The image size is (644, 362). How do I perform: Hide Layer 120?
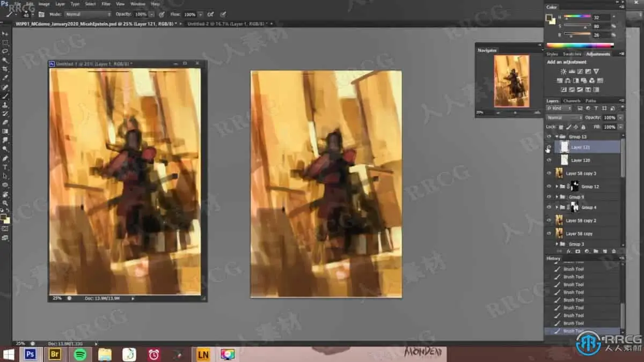pyautogui.click(x=548, y=160)
